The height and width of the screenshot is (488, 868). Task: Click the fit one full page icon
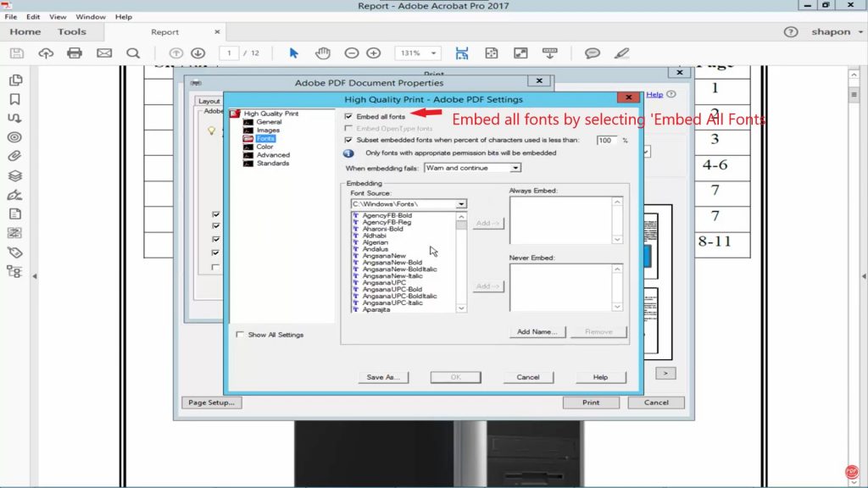click(x=491, y=53)
